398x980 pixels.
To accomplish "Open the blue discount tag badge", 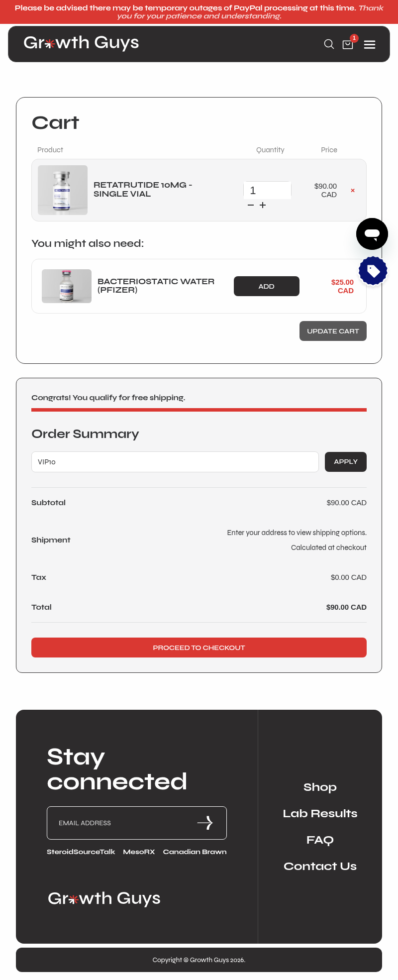I will coord(373,271).
